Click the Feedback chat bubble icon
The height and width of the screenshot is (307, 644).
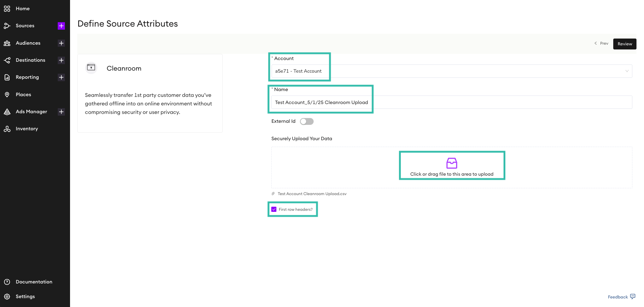[633, 296]
